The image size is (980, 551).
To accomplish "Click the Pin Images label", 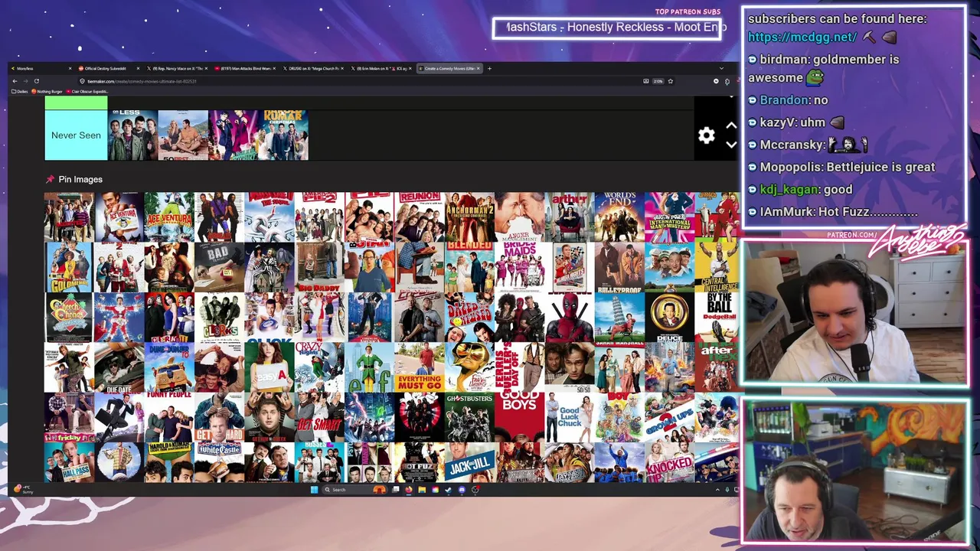I will click(80, 179).
